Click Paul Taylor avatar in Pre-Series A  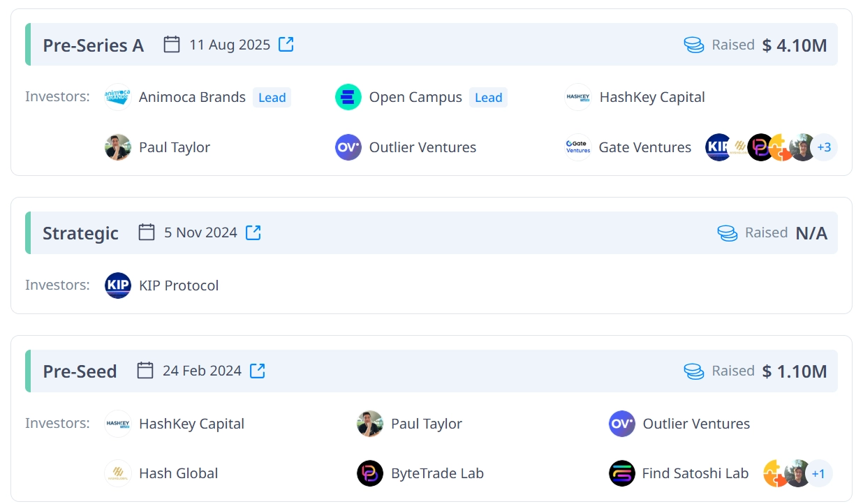pyautogui.click(x=118, y=147)
